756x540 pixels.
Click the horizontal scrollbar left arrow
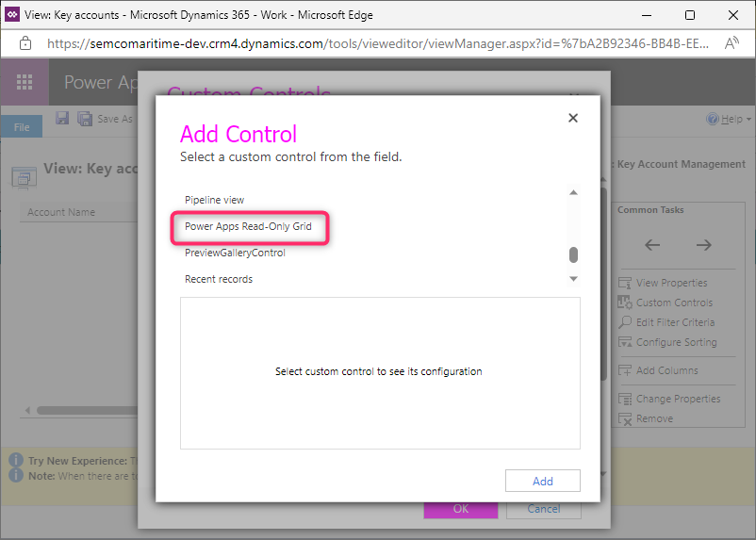click(x=27, y=410)
